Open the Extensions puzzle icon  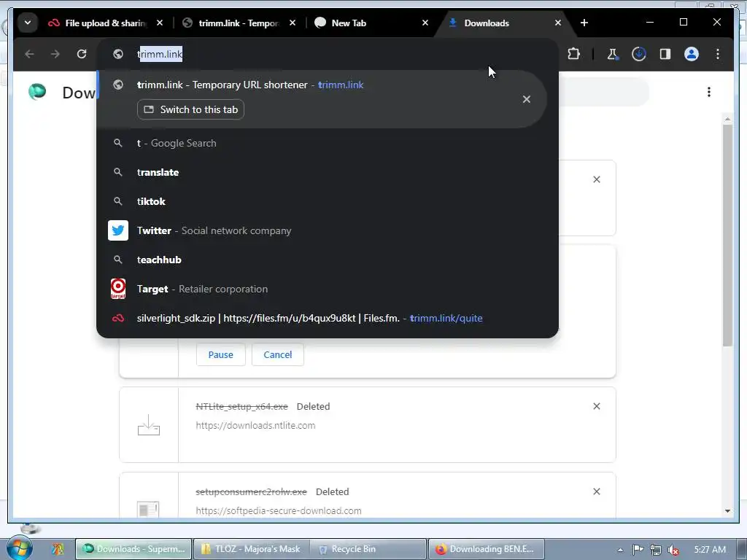point(573,54)
